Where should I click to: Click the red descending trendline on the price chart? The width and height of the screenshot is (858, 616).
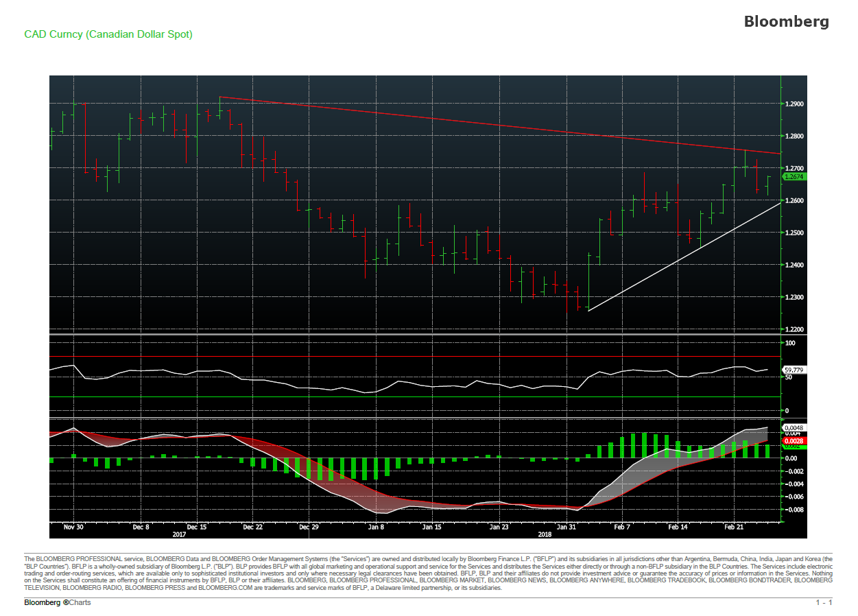(500, 126)
